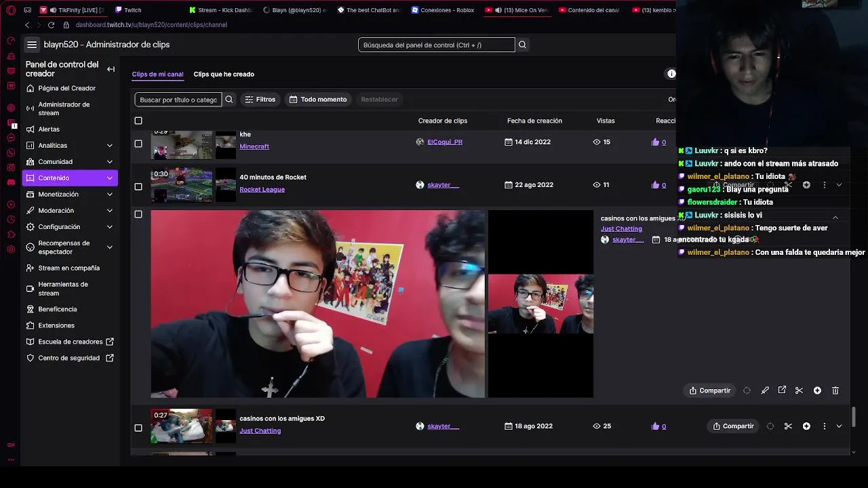Expand Recompensas de espectador section
The width and height of the screenshot is (868, 488).
tap(110, 247)
